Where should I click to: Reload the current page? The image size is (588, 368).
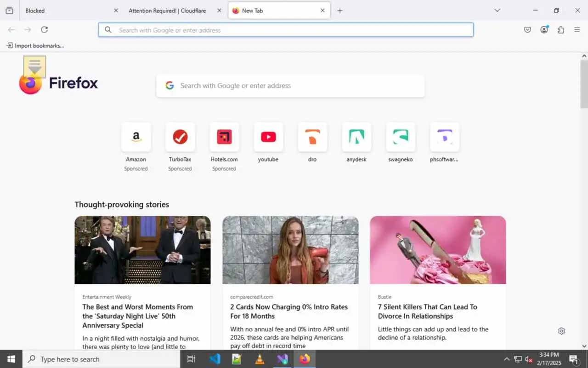pyautogui.click(x=44, y=30)
